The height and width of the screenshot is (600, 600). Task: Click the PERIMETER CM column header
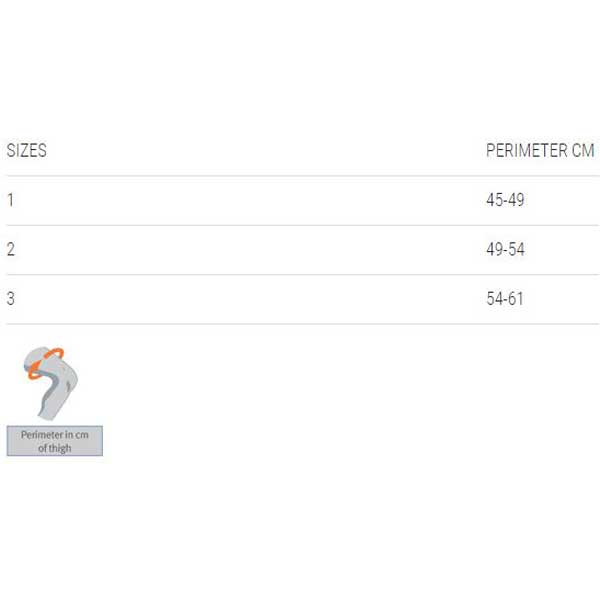(x=540, y=150)
